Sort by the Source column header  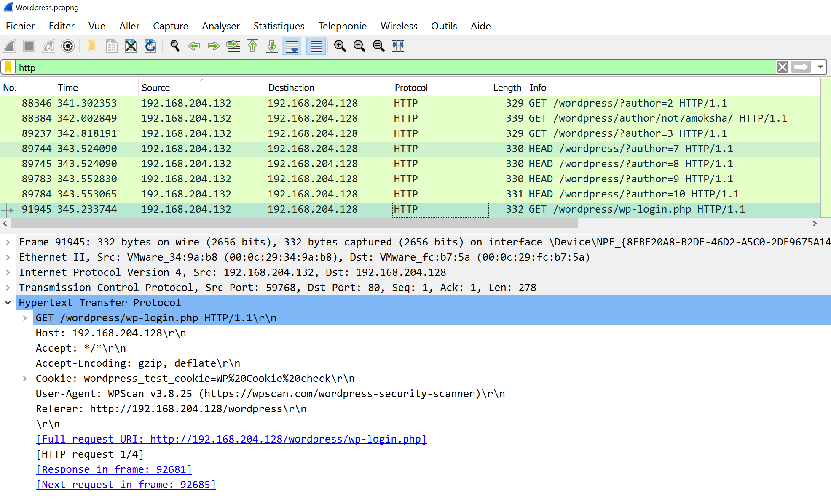(x=202, y=88)
